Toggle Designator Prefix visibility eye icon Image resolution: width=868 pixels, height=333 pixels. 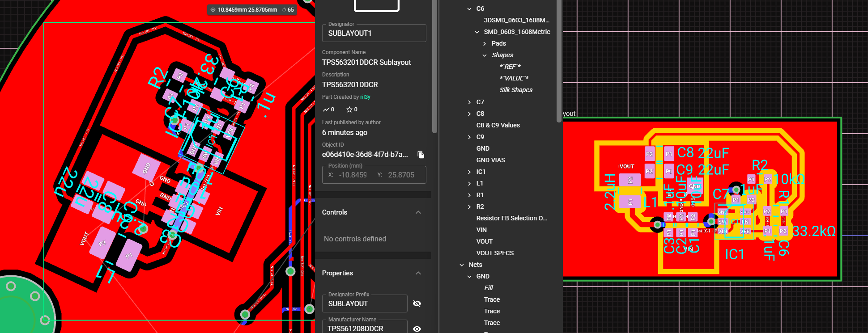point(417,303)
